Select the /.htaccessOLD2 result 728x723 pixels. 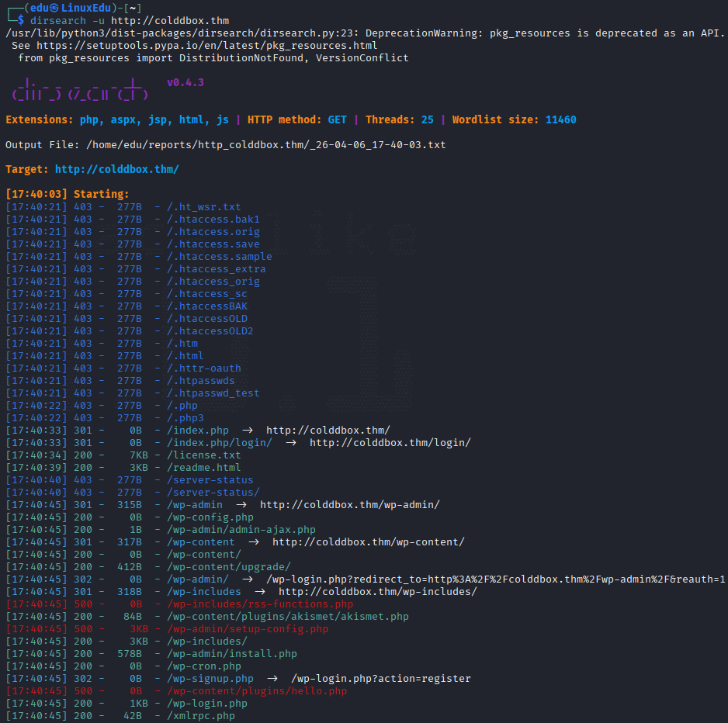tap(210, 331)
